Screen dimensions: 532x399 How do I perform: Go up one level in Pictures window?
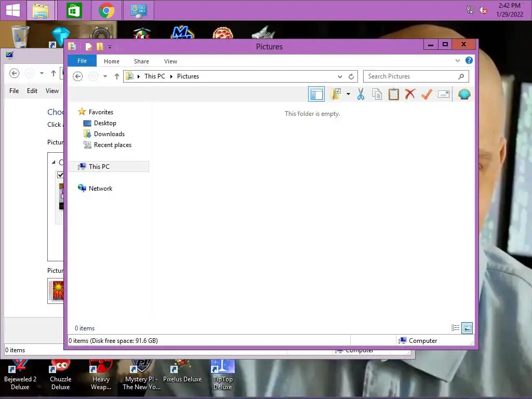tap(117, 76)
